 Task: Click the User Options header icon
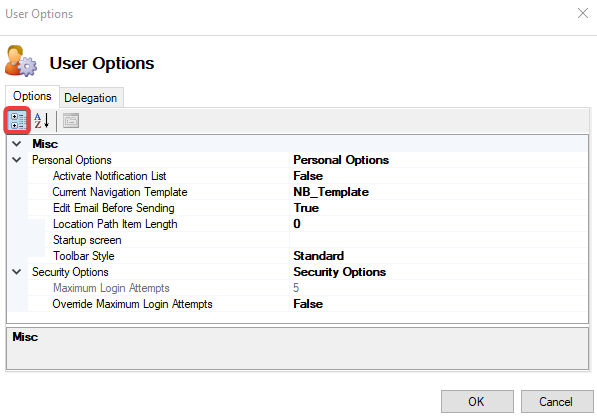coord(21,61)
